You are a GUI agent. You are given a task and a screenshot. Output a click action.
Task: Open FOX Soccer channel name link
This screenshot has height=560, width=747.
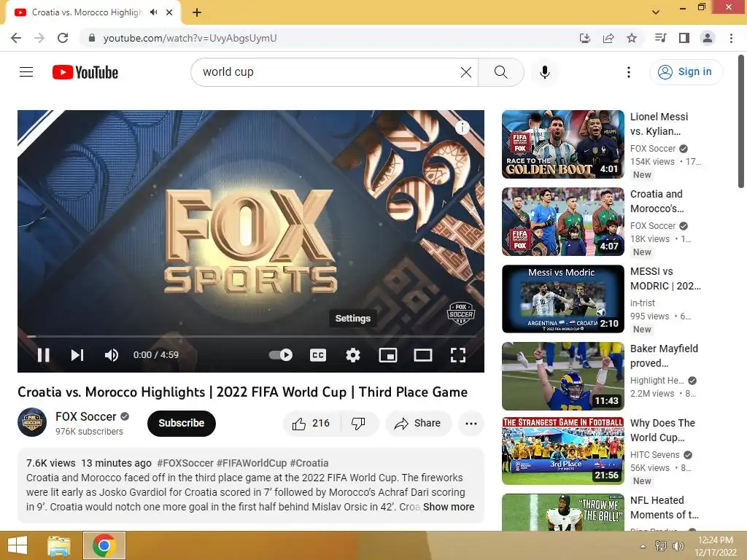tap(86, 416)
